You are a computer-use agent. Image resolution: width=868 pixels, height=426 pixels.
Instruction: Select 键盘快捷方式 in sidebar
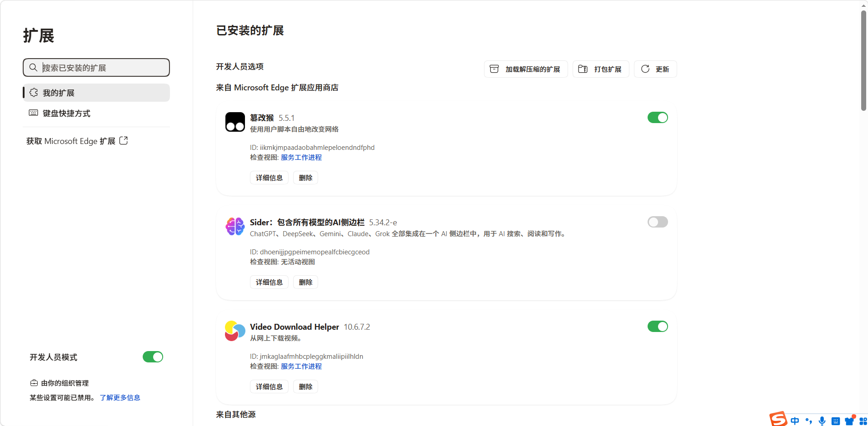(96, 113)
